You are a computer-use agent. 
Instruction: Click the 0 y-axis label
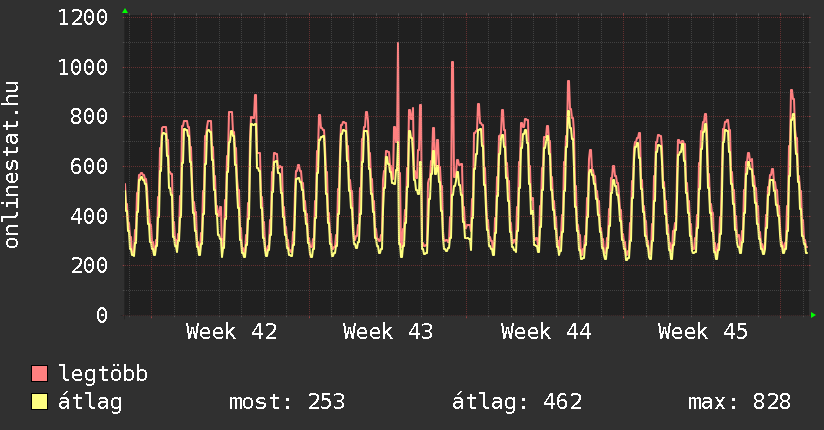tap(102, 316)
